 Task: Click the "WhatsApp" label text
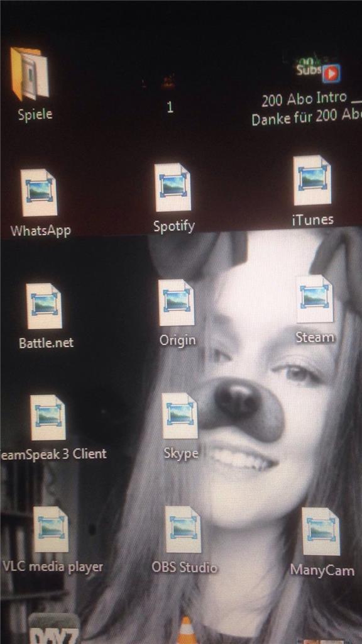click(x=41, y=230)
